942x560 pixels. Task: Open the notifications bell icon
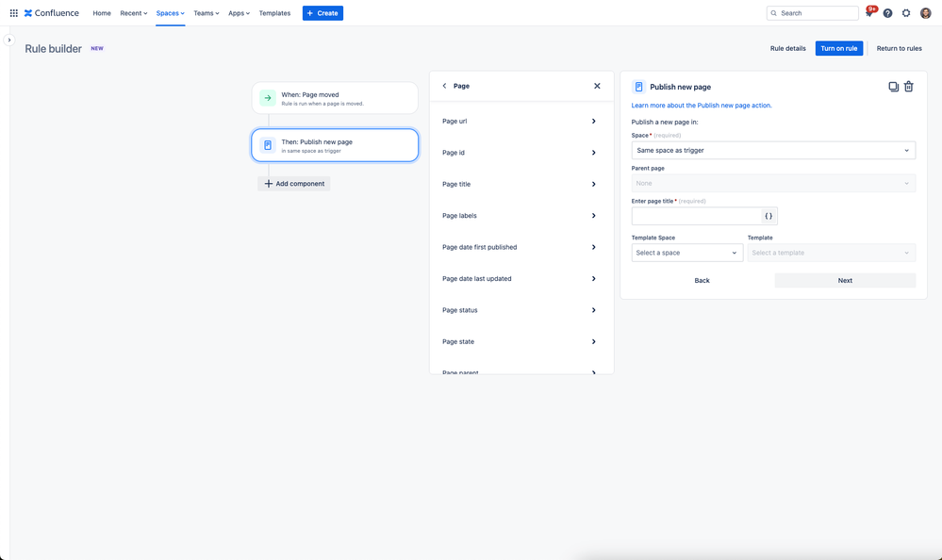pos(868,13)
